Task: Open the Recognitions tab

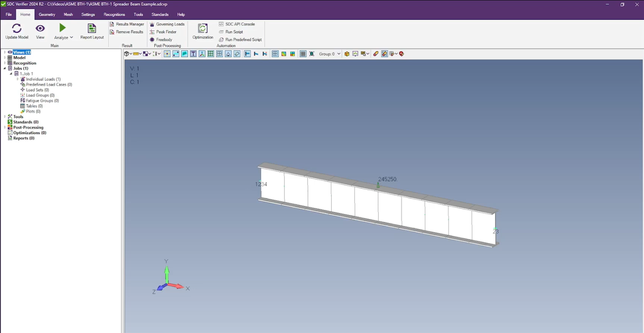Action: click(114, 15)
